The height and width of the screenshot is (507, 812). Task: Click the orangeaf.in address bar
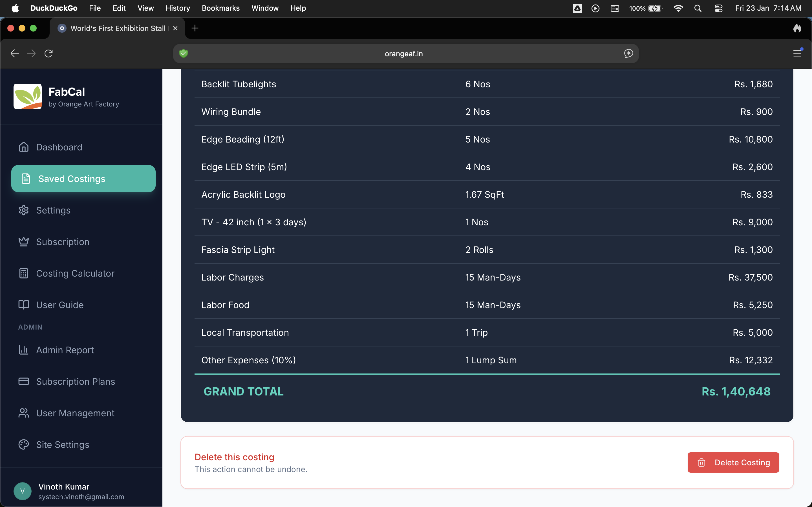403,54
